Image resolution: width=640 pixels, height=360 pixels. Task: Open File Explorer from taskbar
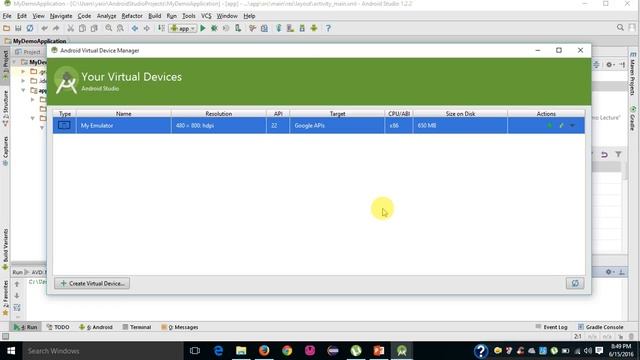tap(241, 351)
